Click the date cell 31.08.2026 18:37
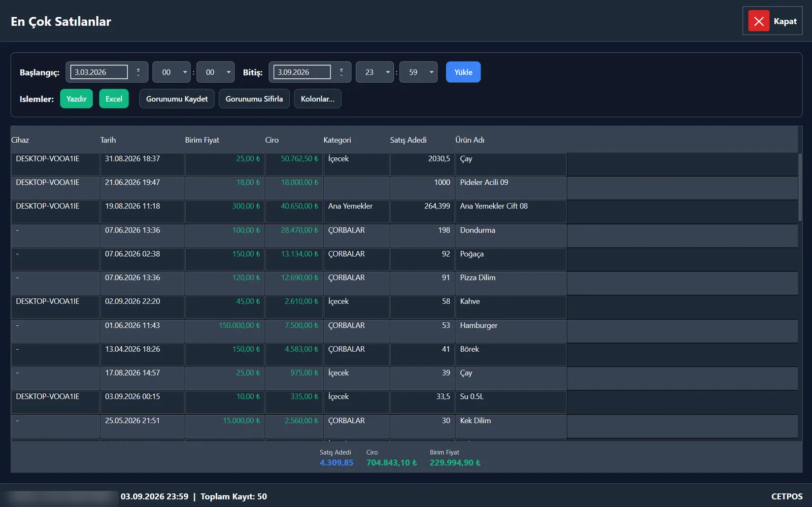 click(x=142, y=164)
